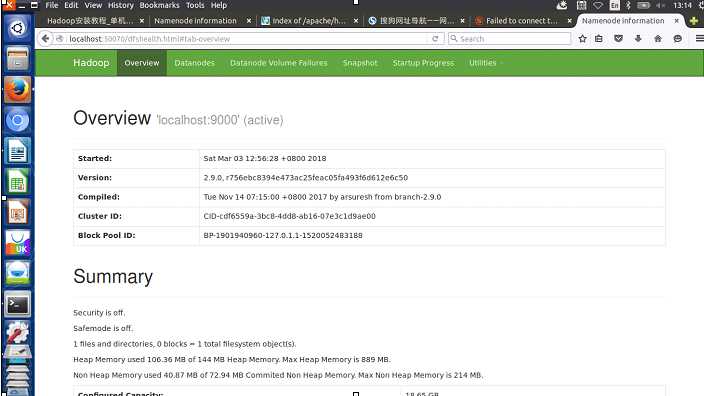Open the Bookmarks menu
This screenshot has height=396, width=704.
(159, 5)
